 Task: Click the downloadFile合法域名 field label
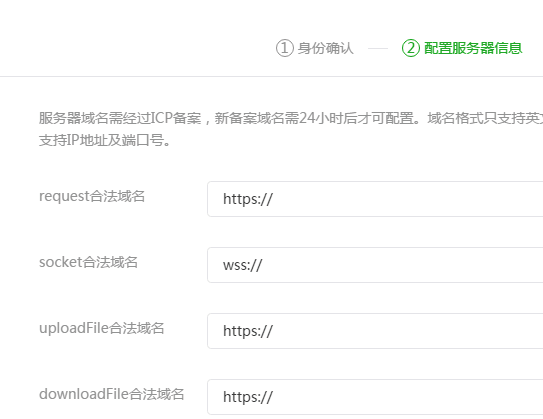point(112,394)
